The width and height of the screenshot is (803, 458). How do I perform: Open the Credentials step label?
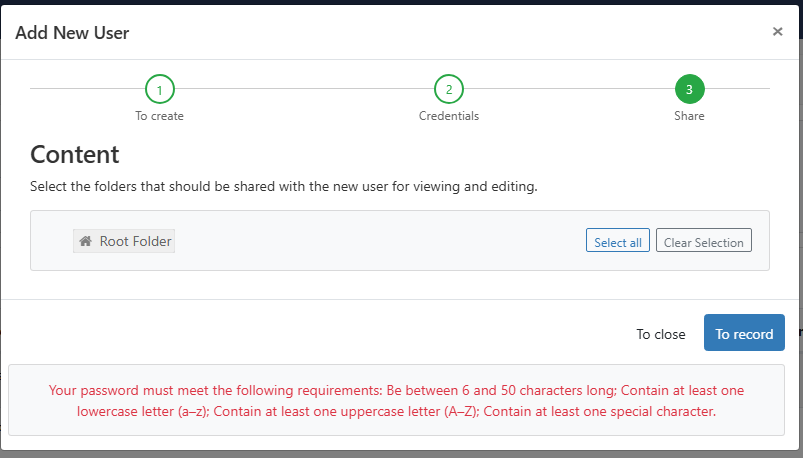[x=449, y=116]
